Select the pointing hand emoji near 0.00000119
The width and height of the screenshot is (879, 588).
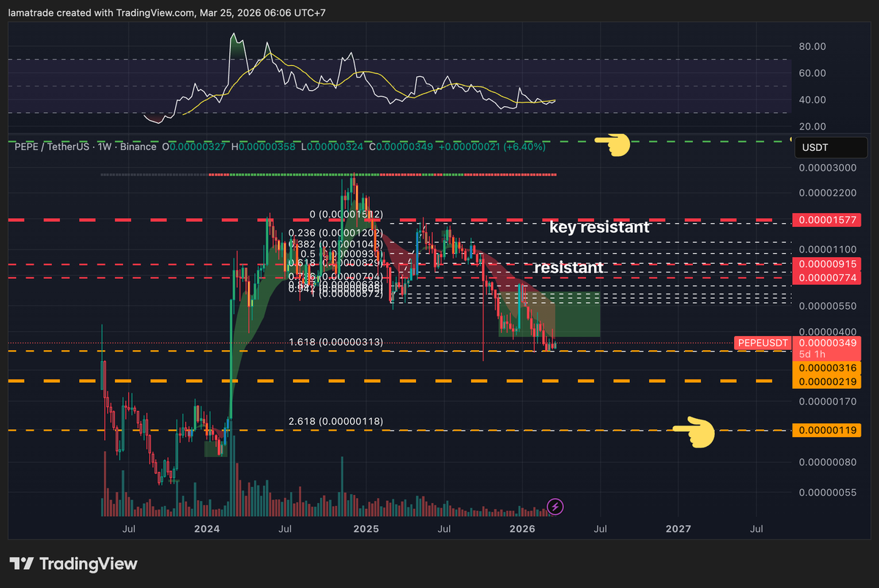(694, 432)
